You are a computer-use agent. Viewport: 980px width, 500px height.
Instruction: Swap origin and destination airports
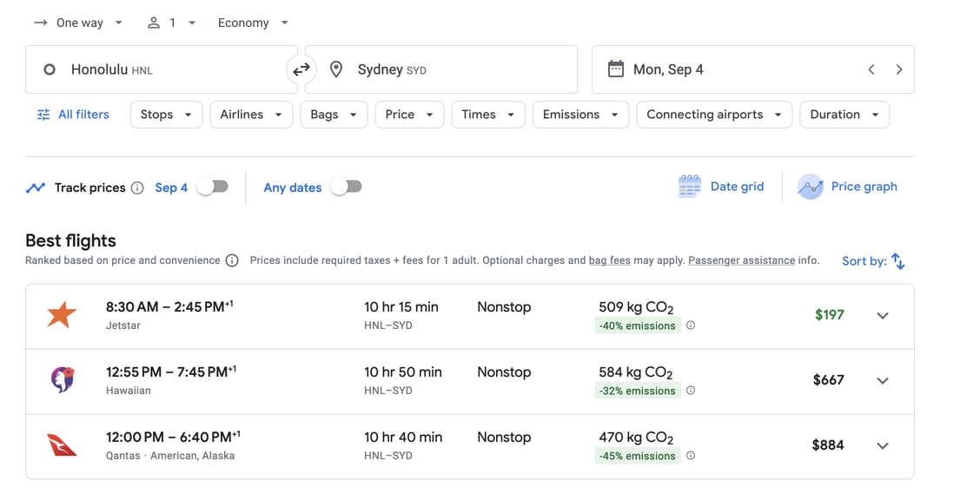(x=301, y=69)
